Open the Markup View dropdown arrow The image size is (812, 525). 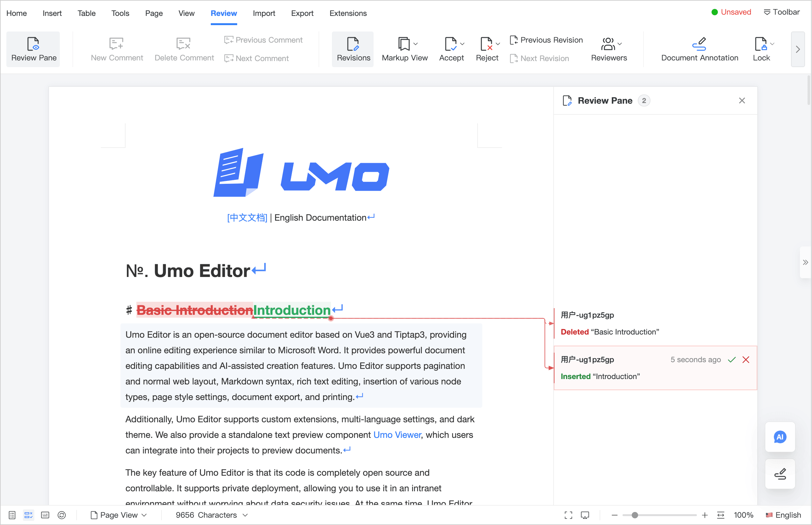[x=416, y=44]
